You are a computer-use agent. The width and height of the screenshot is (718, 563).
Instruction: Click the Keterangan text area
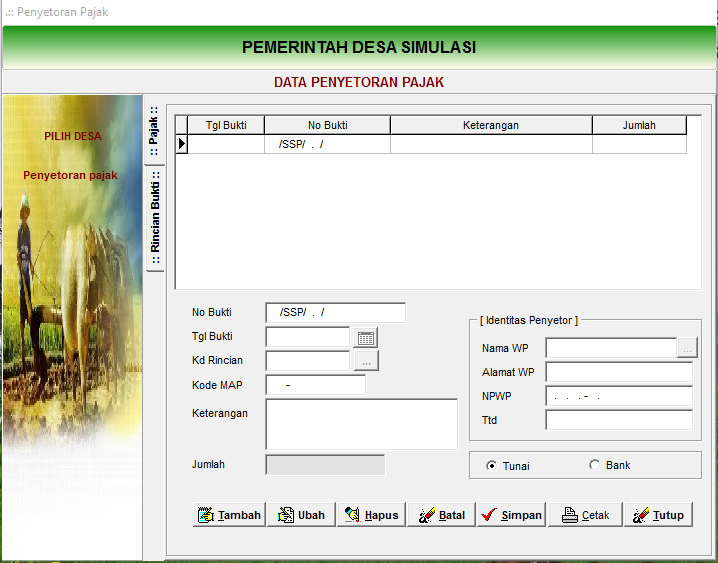361,424
